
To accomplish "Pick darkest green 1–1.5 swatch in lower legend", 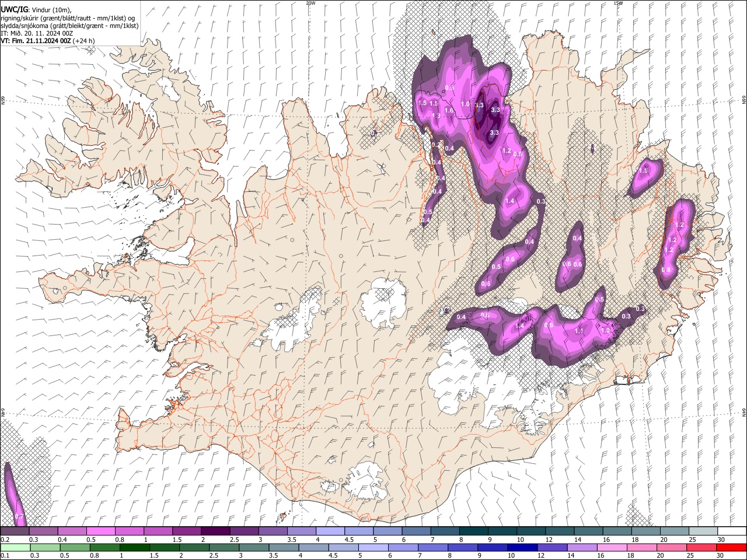I will click(134, 548).
